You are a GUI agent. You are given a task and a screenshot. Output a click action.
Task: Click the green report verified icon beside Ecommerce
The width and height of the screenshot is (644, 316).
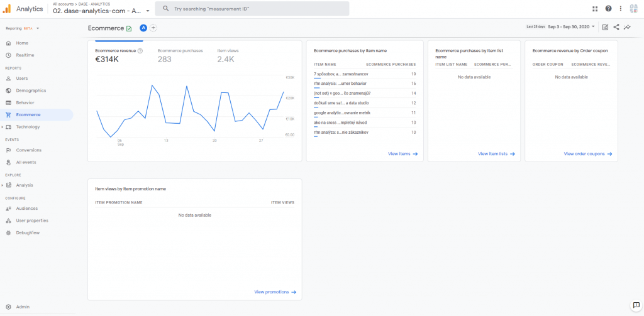(129, 28)
